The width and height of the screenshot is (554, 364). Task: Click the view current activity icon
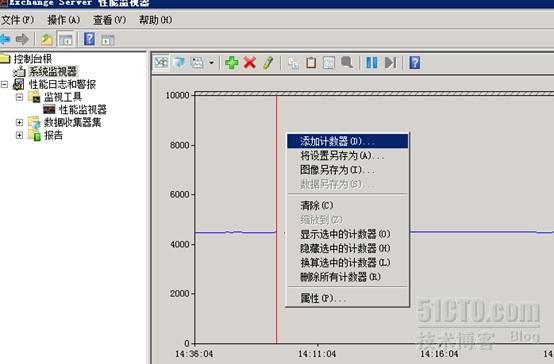point(161,63)
